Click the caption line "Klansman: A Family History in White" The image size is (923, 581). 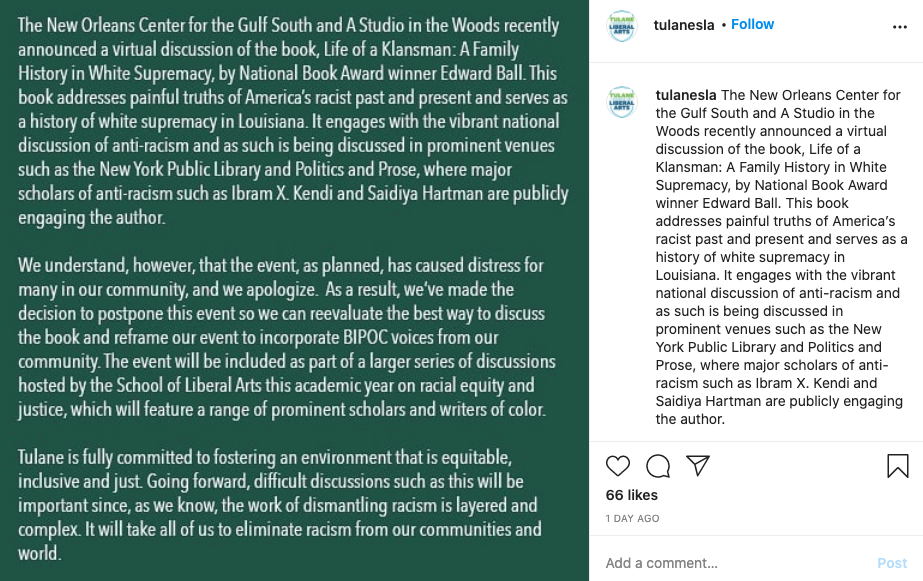[x=771, y=167]
